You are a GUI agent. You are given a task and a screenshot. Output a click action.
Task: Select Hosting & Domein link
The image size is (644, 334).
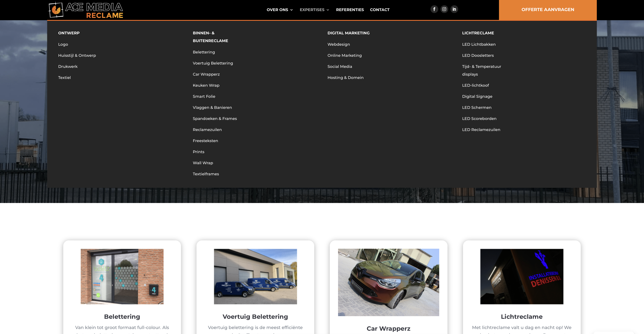tap(345, 78)
